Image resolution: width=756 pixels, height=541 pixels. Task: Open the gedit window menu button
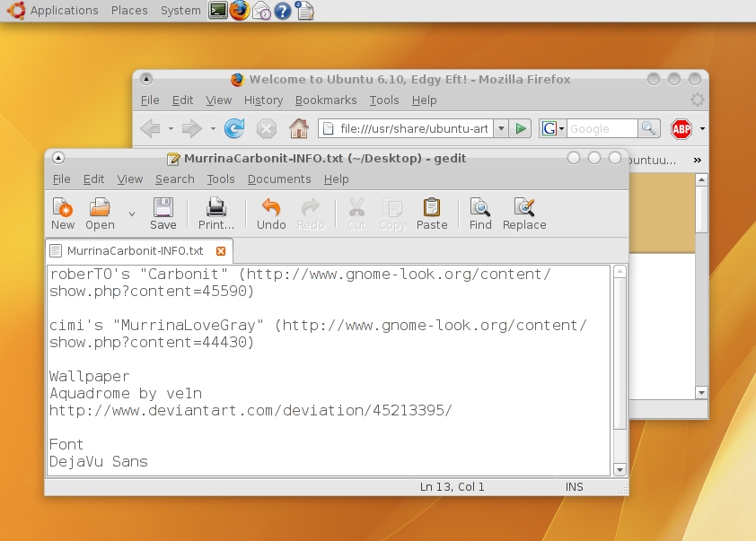click(57, 158)
